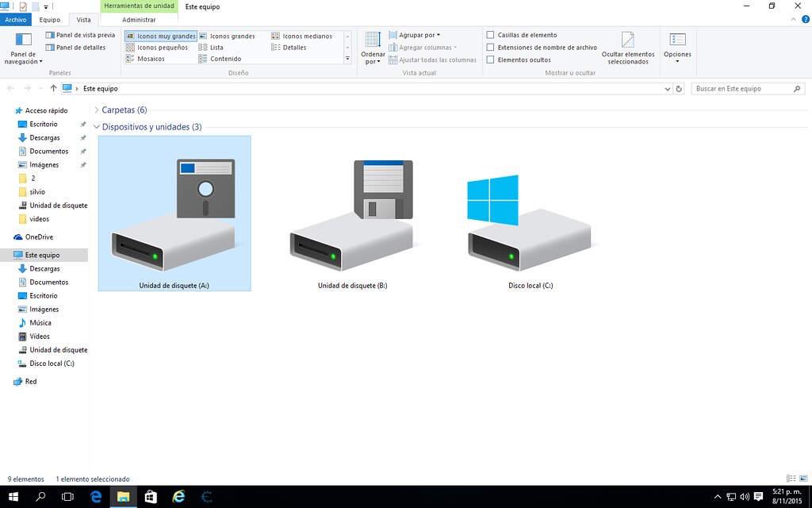This screenshot has height=508, width=812.
Task: Enable Casillas de elemento checkbox
Action: tap(490, 35)
